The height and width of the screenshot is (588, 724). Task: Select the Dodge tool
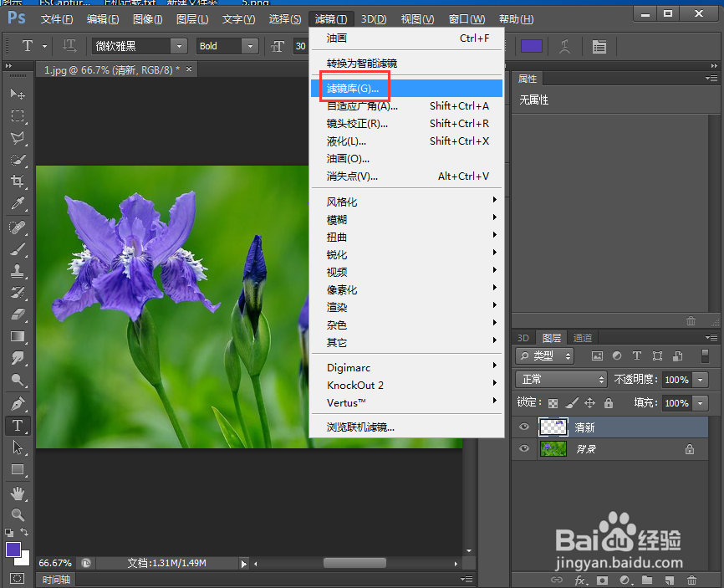18,380
